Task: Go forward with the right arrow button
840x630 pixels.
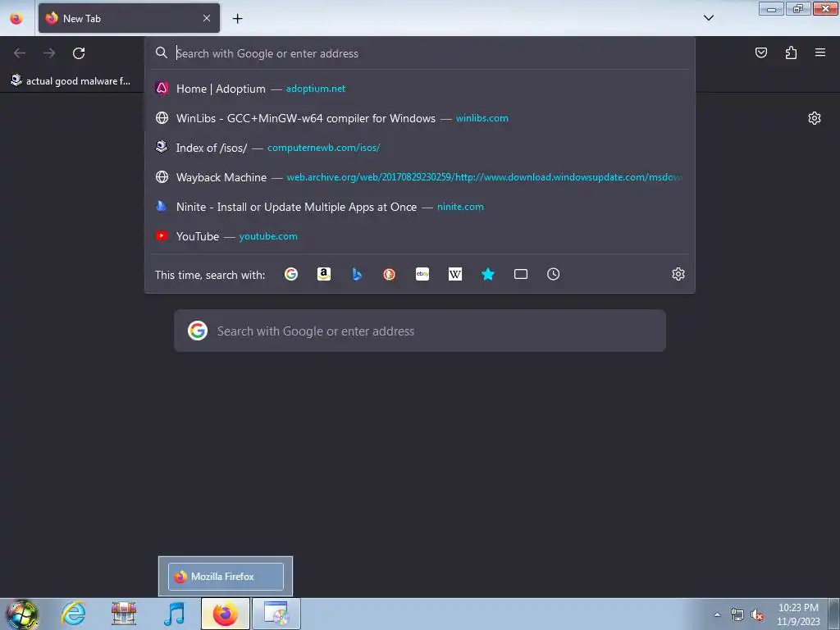Action: [x=49, y=53]
